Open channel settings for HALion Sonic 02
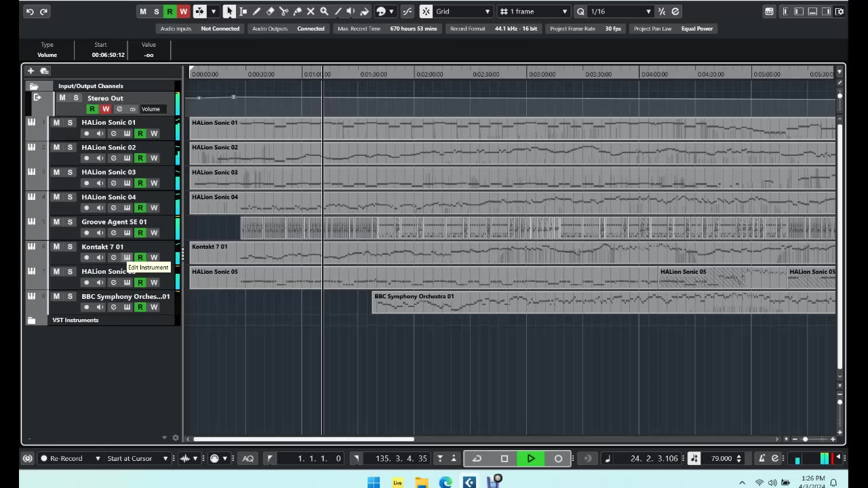The image size is (868, 488). (113, 158)
